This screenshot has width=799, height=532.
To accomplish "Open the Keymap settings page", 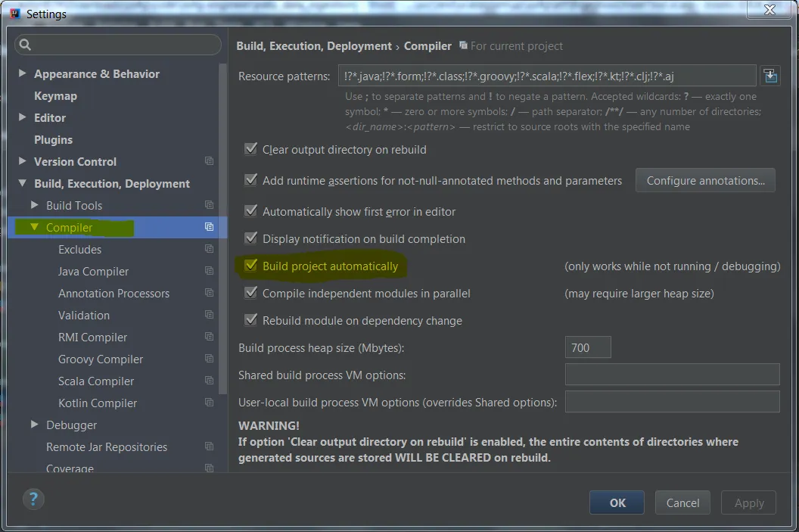I will [55, 96].
